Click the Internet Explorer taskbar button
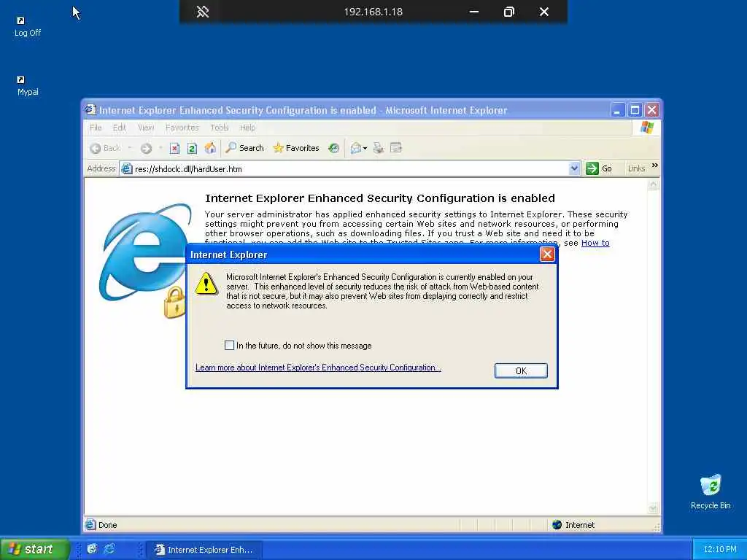 (x=204, y=550)
